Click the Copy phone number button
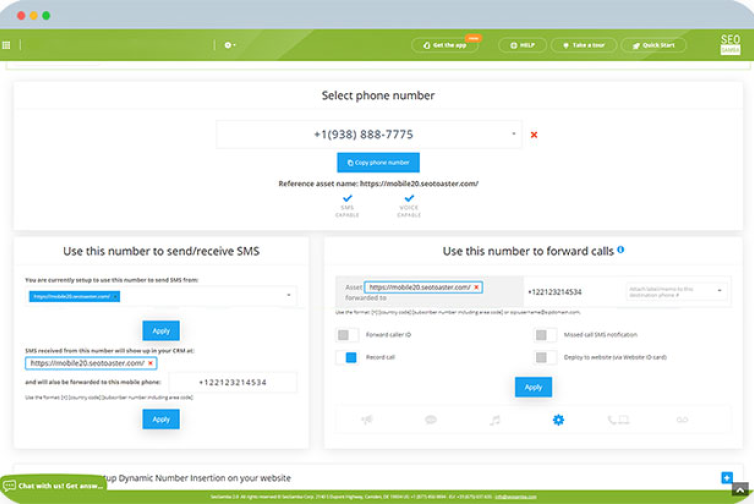The image size is (754, 504). point(378,163)
